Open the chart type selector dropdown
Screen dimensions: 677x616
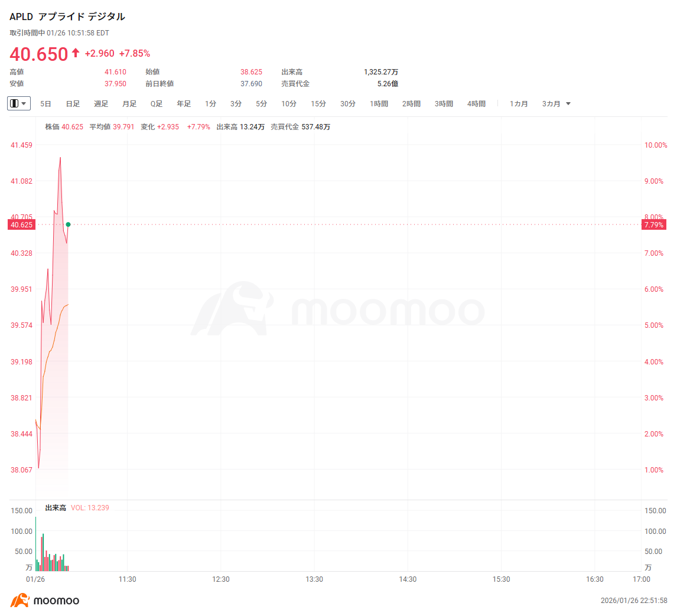[x=19, y=103]
